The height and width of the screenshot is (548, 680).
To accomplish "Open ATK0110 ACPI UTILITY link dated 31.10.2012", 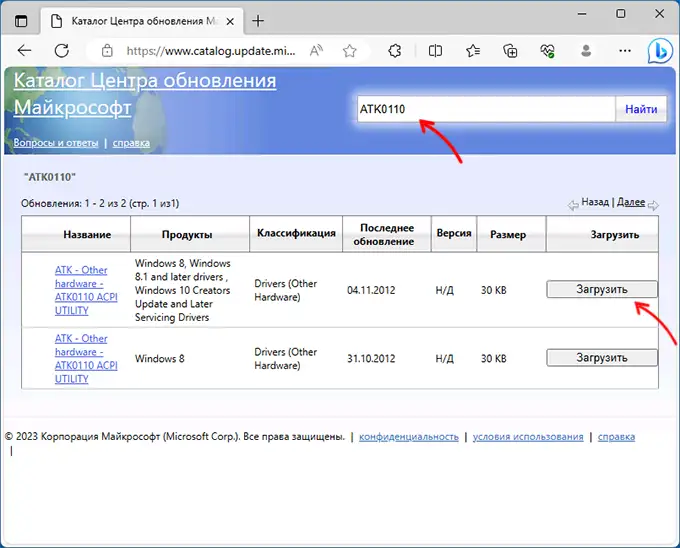I will pyautogui.click(x=86, y=359).
